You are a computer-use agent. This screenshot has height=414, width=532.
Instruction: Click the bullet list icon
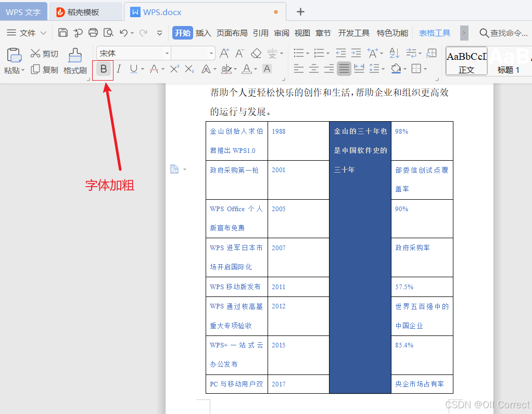click(299, 53)
